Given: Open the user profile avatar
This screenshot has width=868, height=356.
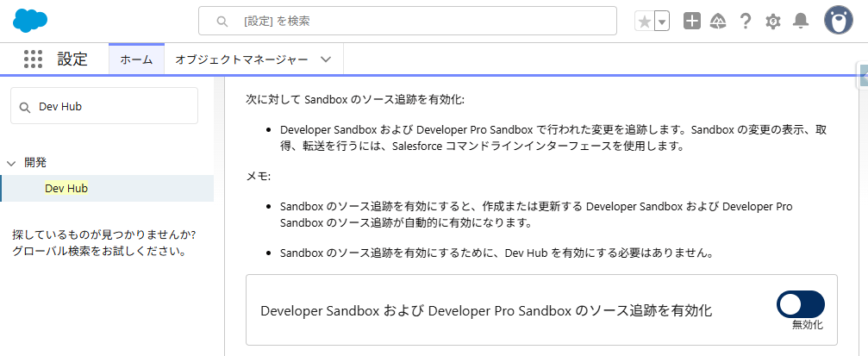Looking at the screenshot, I should [838, 21].
